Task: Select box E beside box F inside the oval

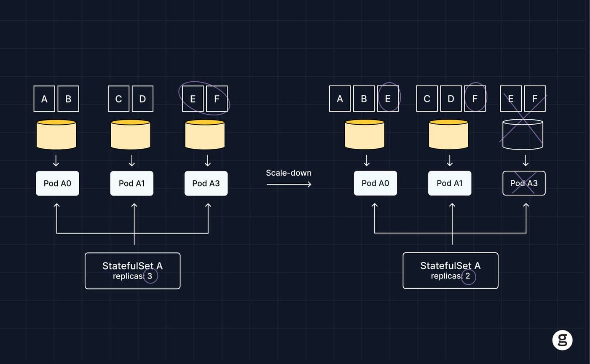Action: [193, 99]
